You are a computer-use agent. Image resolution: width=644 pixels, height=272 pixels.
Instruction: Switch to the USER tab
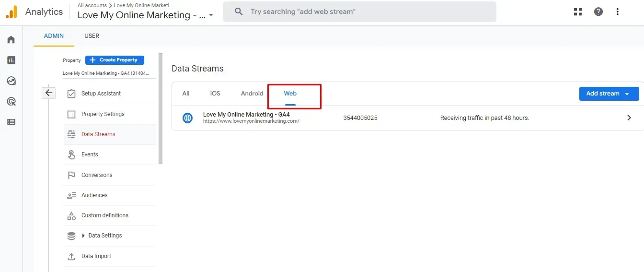click(92, 36)
